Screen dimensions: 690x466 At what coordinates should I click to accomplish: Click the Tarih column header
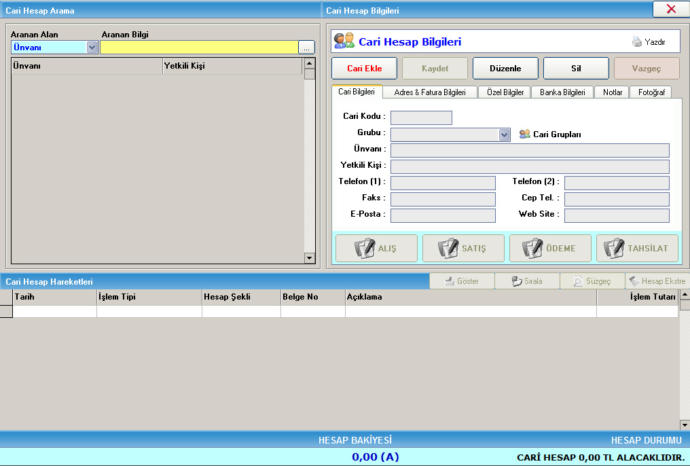54,297
